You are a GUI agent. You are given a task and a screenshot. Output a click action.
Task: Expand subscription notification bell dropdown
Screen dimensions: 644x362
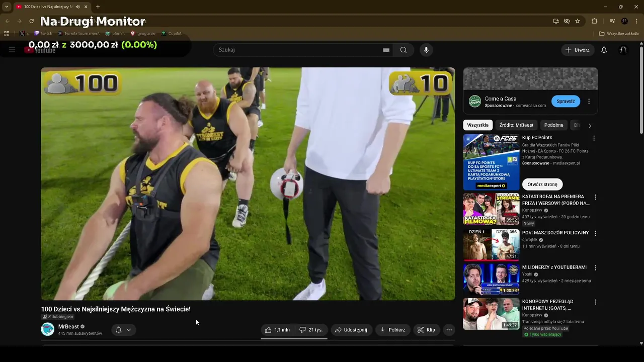(123, 330)
